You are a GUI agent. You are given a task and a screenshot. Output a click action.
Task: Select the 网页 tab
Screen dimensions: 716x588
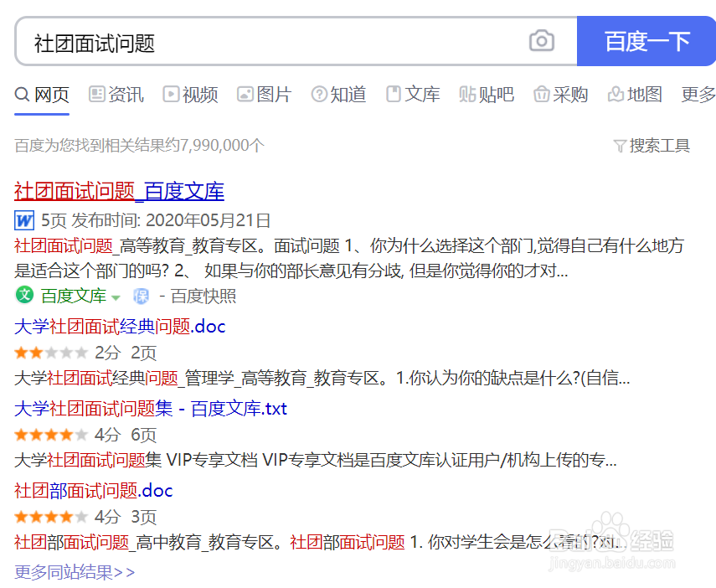point(42,95)
